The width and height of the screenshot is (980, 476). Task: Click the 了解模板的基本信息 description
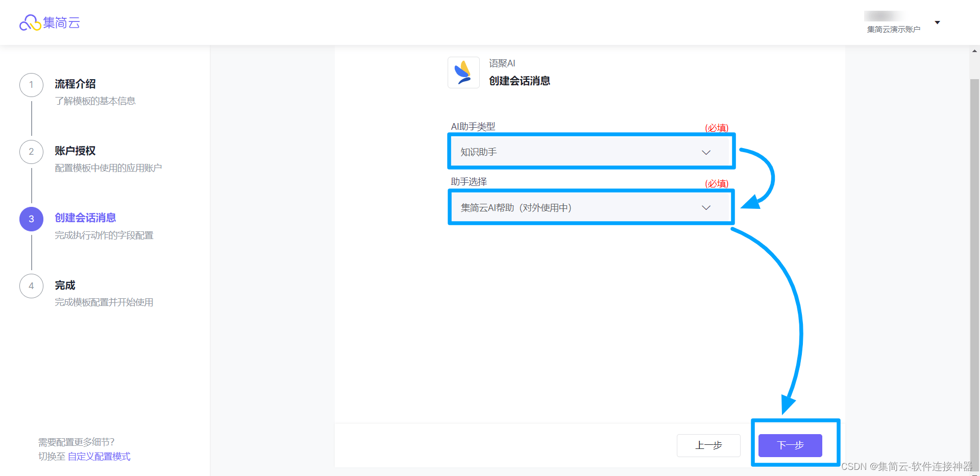(x=95, y=101)
